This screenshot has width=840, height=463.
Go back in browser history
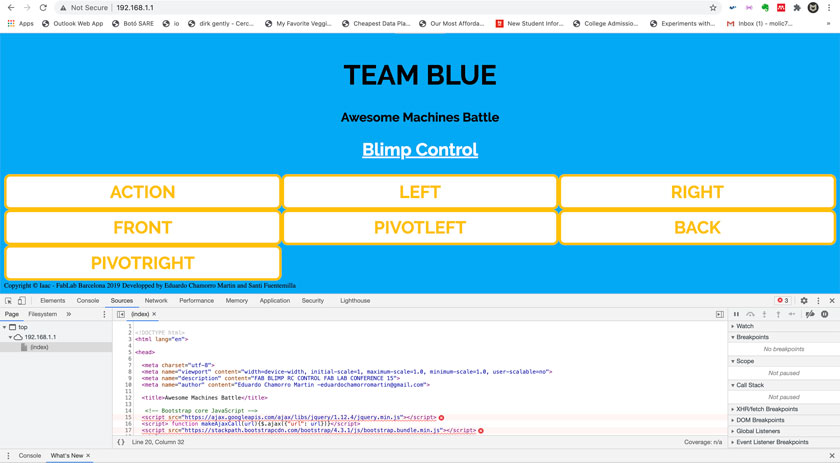pyautogui.click(x=11, y=8)
